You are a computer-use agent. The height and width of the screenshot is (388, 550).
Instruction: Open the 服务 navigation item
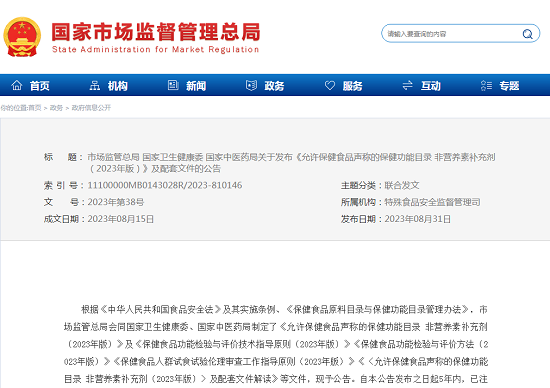(x=352, y=86)
